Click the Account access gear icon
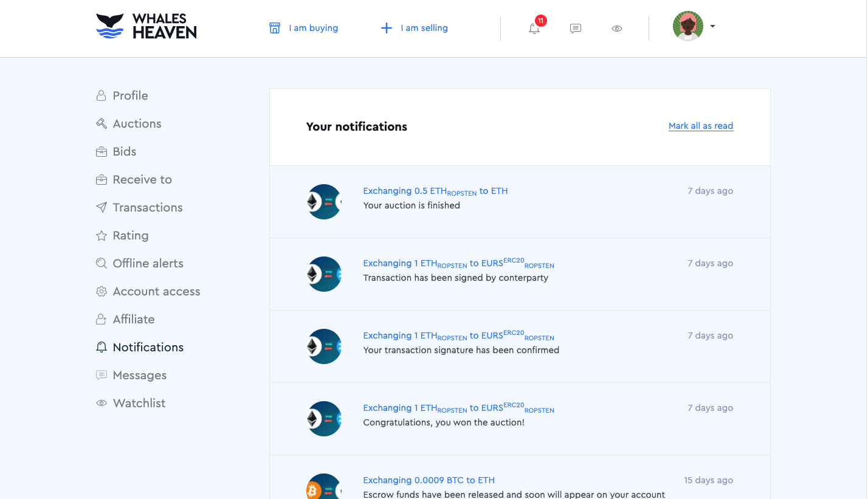The height and width of the screenshot is (499, 868). click(x=102, y=291)
